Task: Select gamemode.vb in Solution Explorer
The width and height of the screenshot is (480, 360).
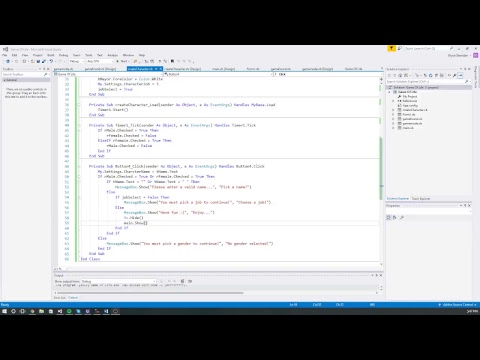Action: 412,124
